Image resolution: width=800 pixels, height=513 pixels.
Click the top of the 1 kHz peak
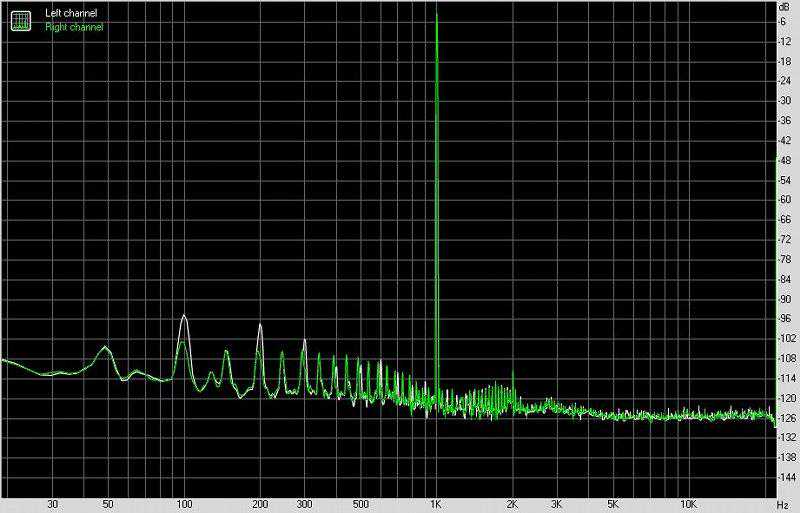click(x=437, y=14)
